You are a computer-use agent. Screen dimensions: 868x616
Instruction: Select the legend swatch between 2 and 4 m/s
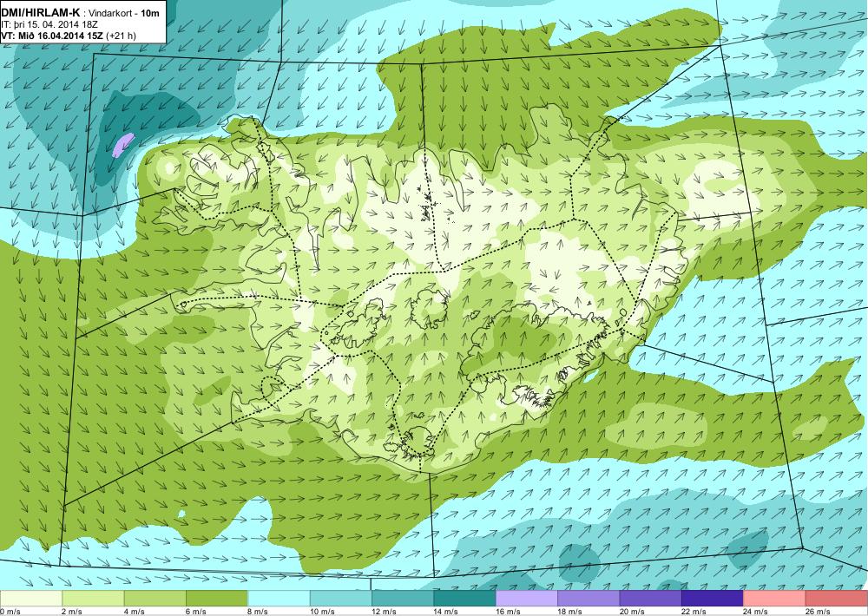[x=93, y=599]
